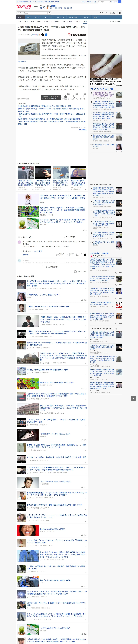Select the みんなの意見 tab
Viewport: 138px width, 644px height.
point(73,17)
